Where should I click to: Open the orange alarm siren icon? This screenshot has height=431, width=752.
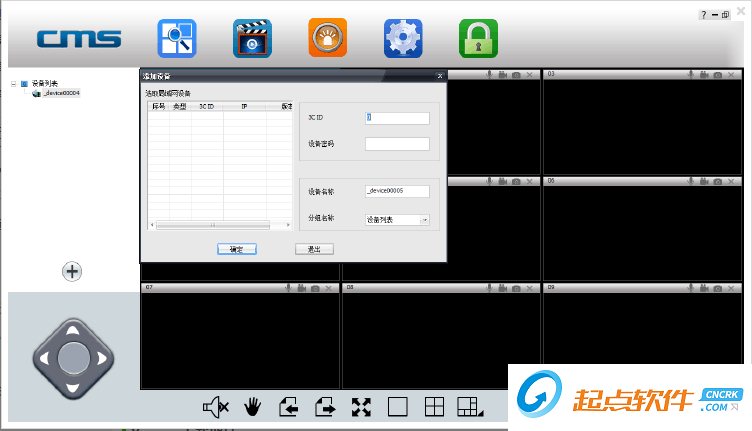pos(328,38)
